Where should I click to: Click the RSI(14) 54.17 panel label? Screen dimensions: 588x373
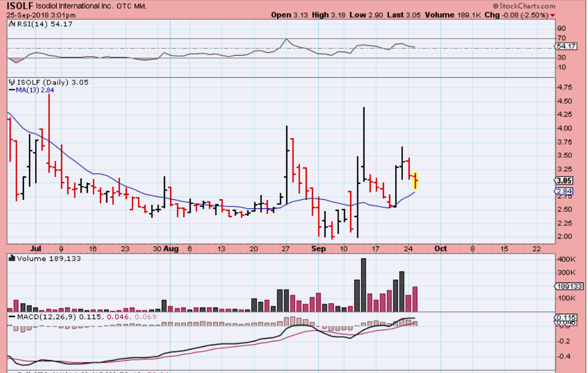click(x=44, y=24)
